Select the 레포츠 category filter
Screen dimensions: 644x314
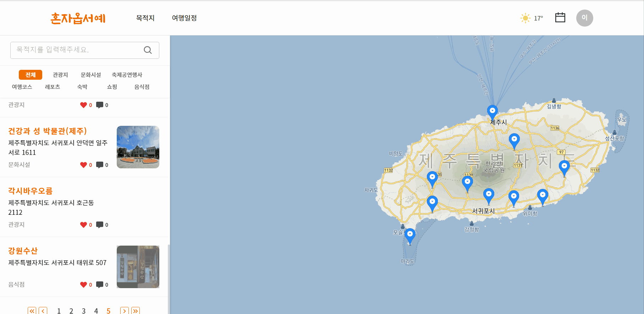click(53, 87)
